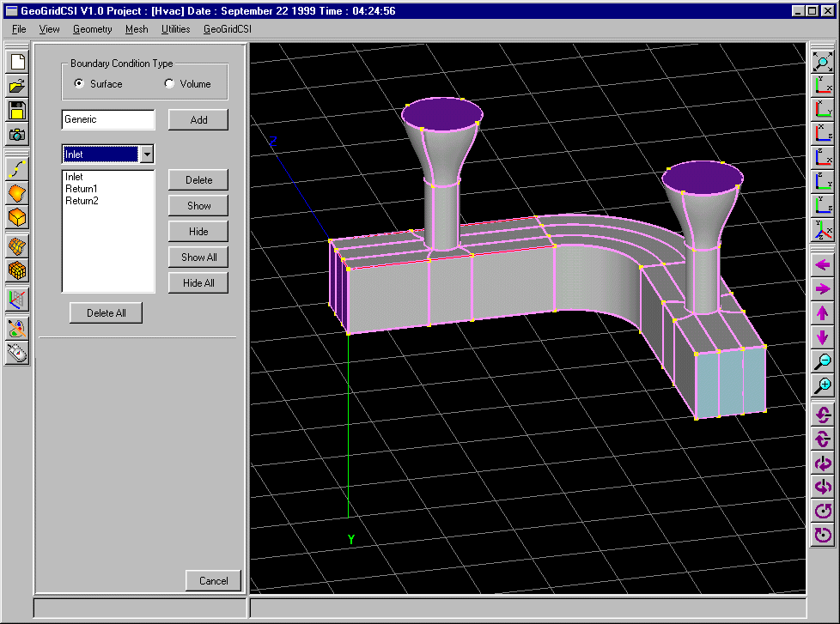Click the Generic name text field
Screen dimensions: 840x624
(x=108, y=120)
